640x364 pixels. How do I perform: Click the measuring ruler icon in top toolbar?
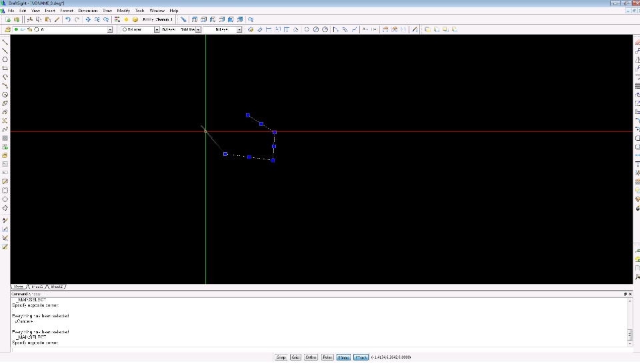(183, 19)
